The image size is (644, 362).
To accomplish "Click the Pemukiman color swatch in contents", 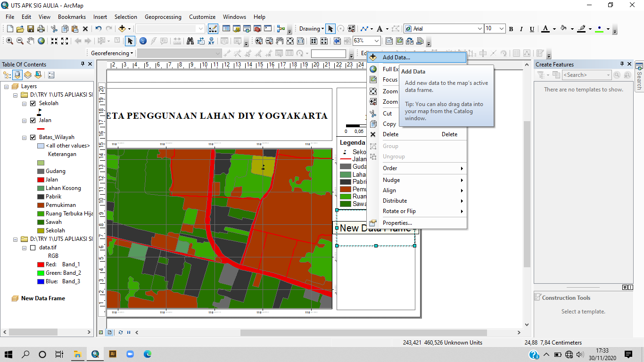I will pos(41,205).
